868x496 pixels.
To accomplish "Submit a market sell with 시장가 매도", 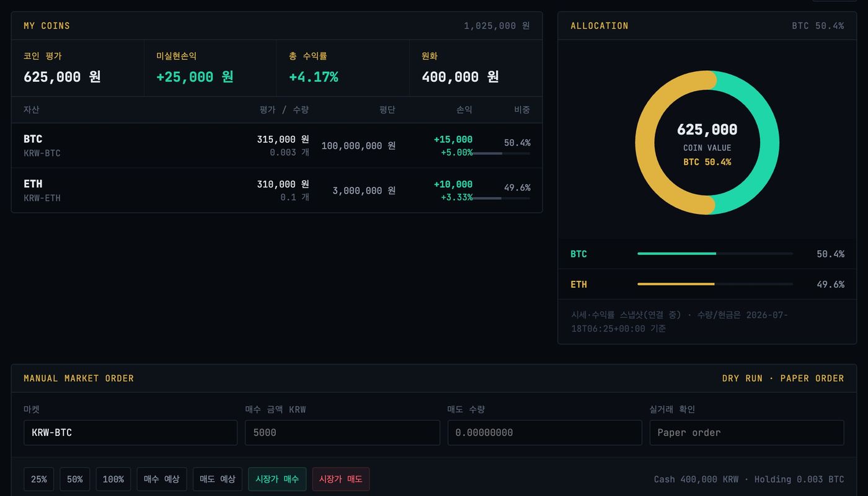I will (x=341, y=479).
